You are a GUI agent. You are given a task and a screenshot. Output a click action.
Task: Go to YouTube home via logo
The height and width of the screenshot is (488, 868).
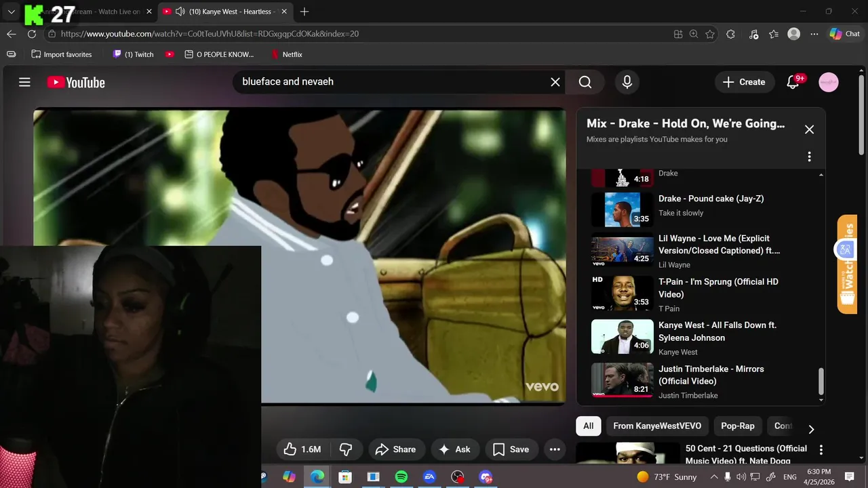click(76, 82)
